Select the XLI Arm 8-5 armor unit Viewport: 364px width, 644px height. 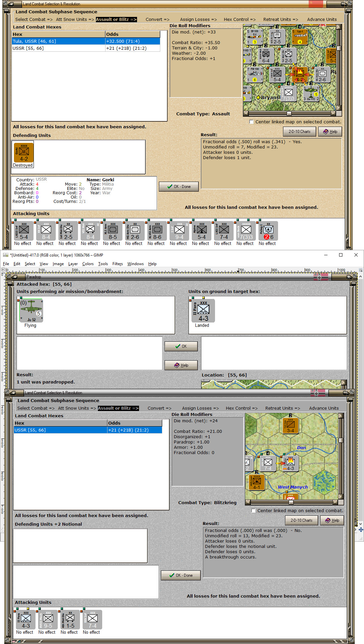[113, 231]
